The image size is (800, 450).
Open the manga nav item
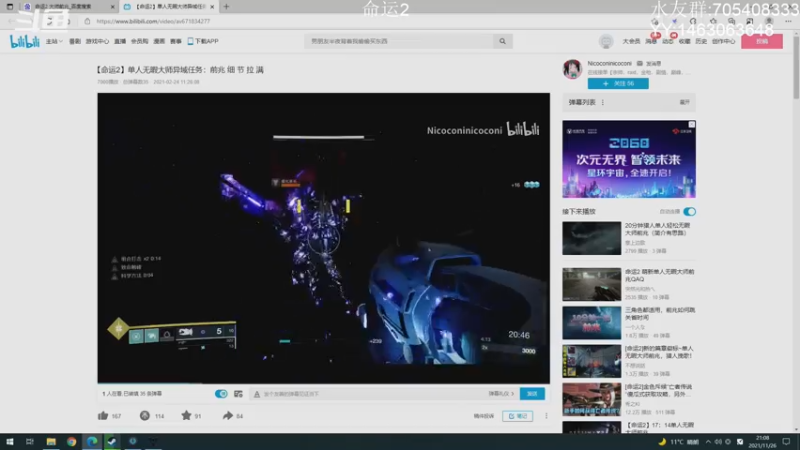(x=159, y=41)
